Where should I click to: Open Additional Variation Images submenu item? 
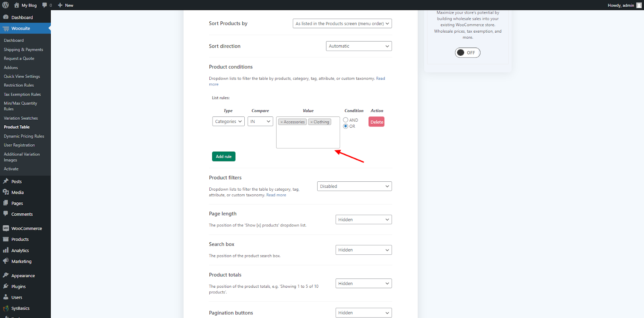(x=22, y=157)
